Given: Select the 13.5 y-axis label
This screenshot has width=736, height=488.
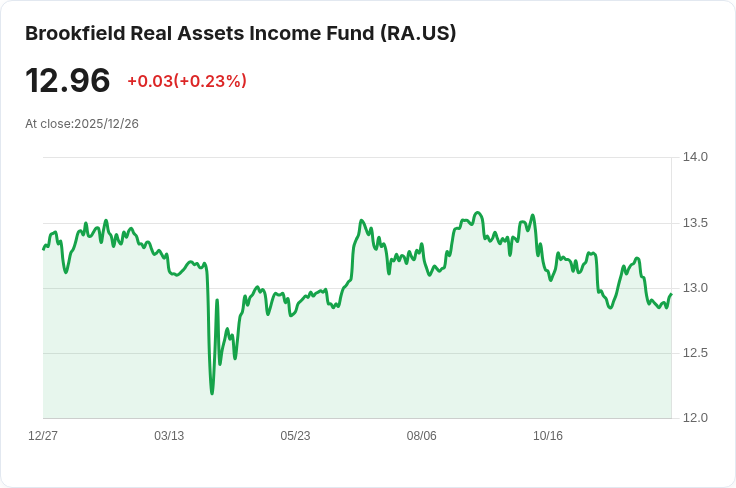Looking at the screenshot, I should click(695, 222).
